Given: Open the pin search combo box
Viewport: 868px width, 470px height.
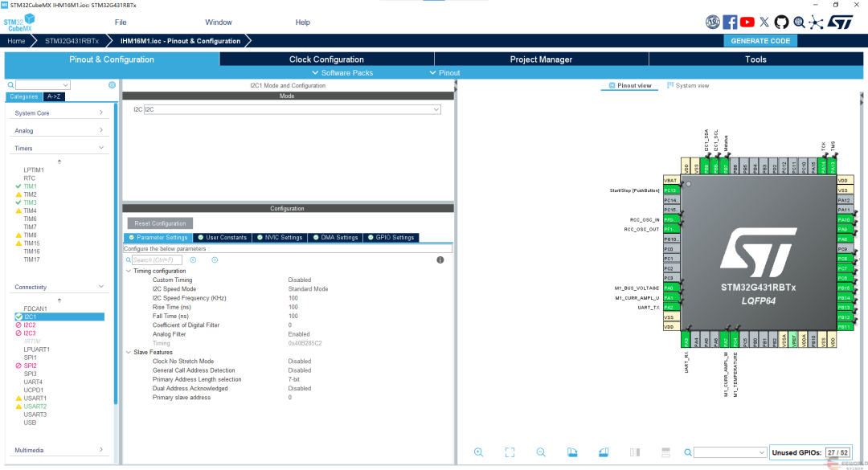Looking at the screenshot, I should (730, 452).
